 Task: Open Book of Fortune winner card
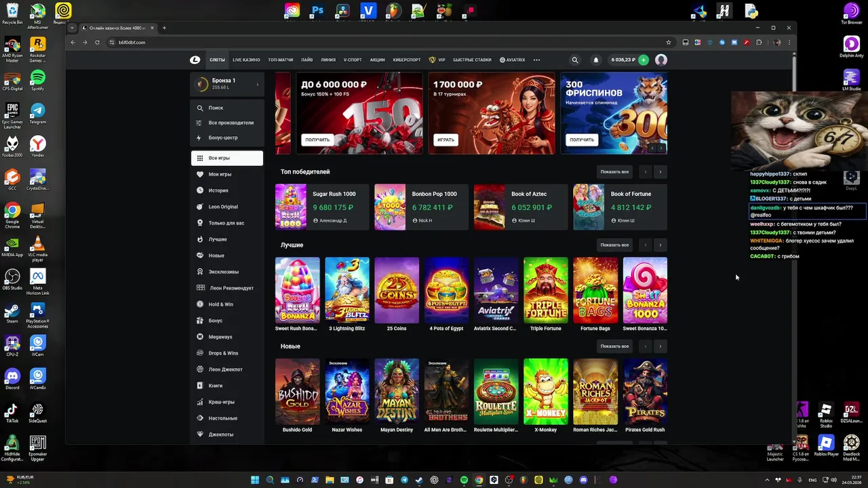coord(620,207)
